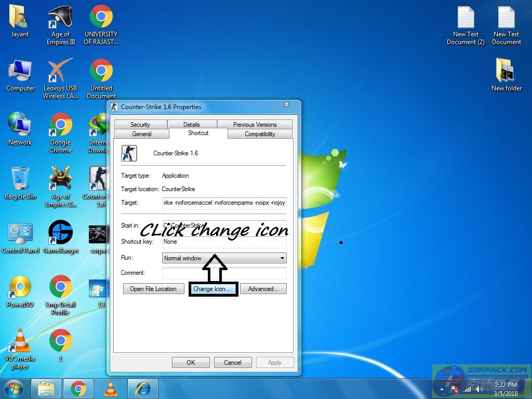Click inside the Target text field
Viewport: 532px width, 399px height.
click(x=224, y=203)
